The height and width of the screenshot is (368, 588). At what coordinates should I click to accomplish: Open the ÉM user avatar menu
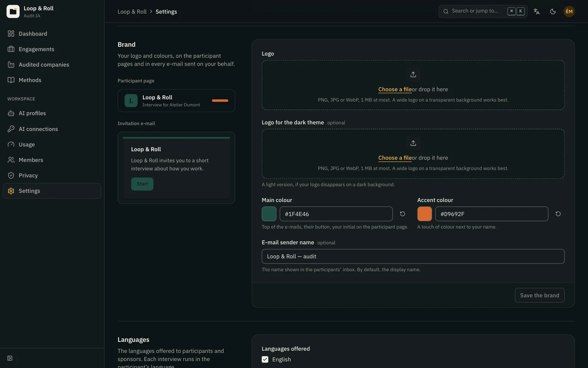point(569,11)
